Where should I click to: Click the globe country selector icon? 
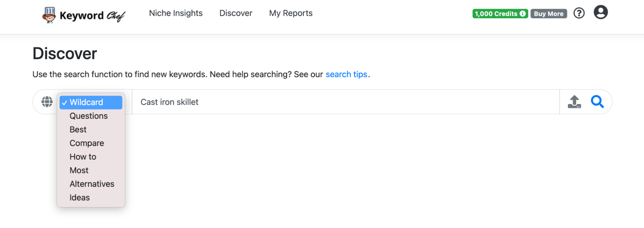[x=47, y=102]
